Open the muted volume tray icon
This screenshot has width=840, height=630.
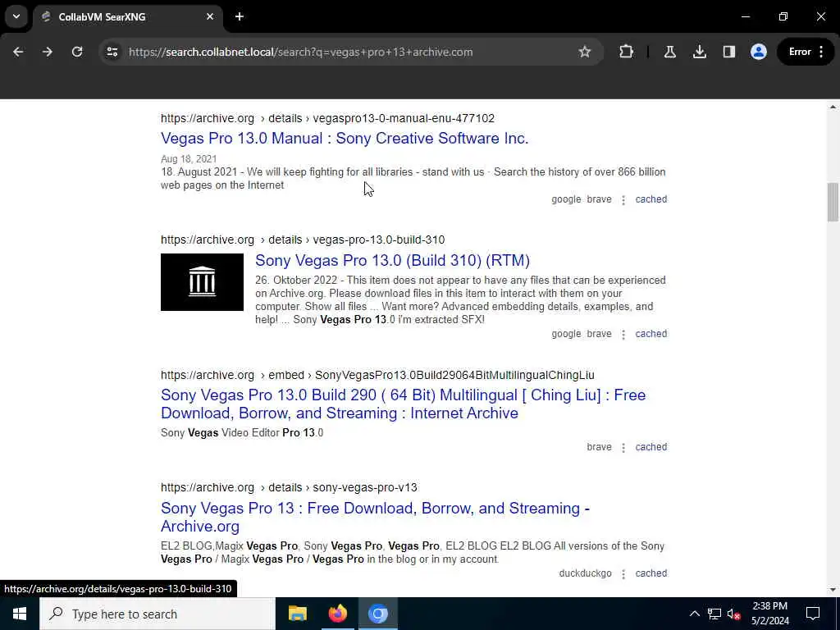pos(733,614)
